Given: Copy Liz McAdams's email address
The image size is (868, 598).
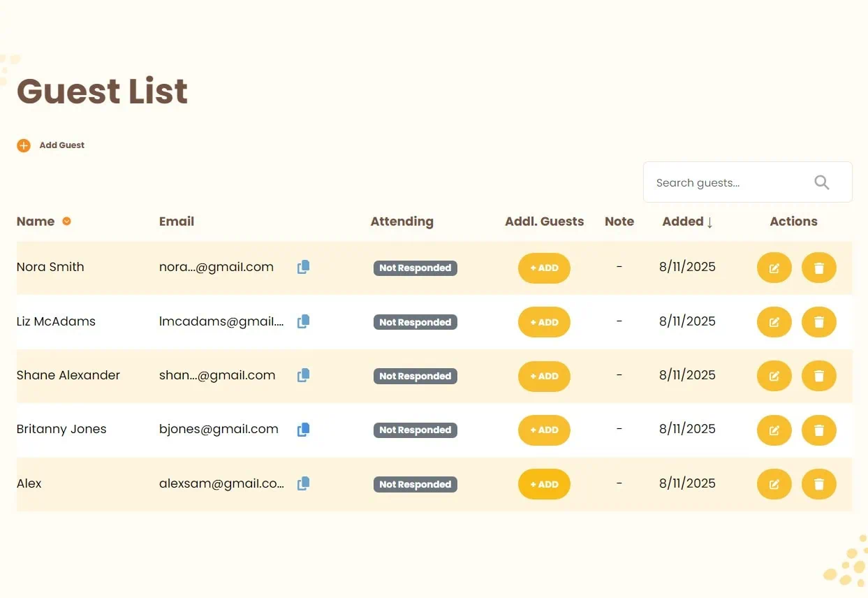Looking at the screenshot, I should click(303, 321).
